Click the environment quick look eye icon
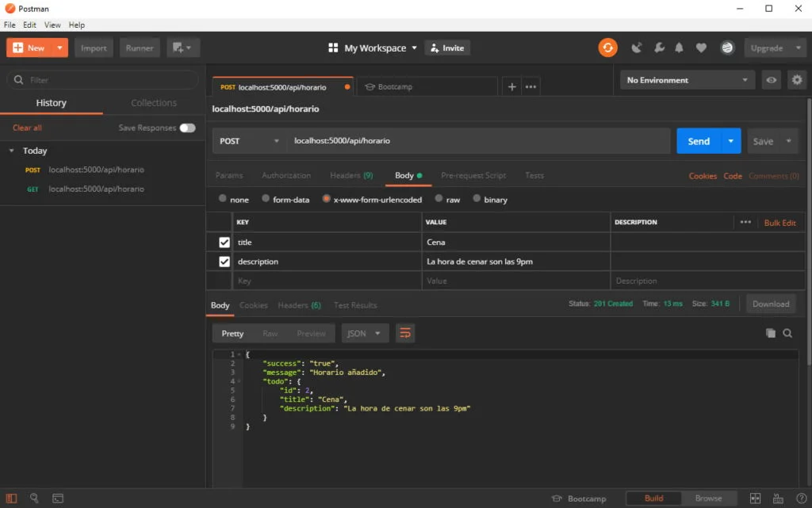Image resolution: width=812 pixels, height=508 pixels. [x=771, y=80]
